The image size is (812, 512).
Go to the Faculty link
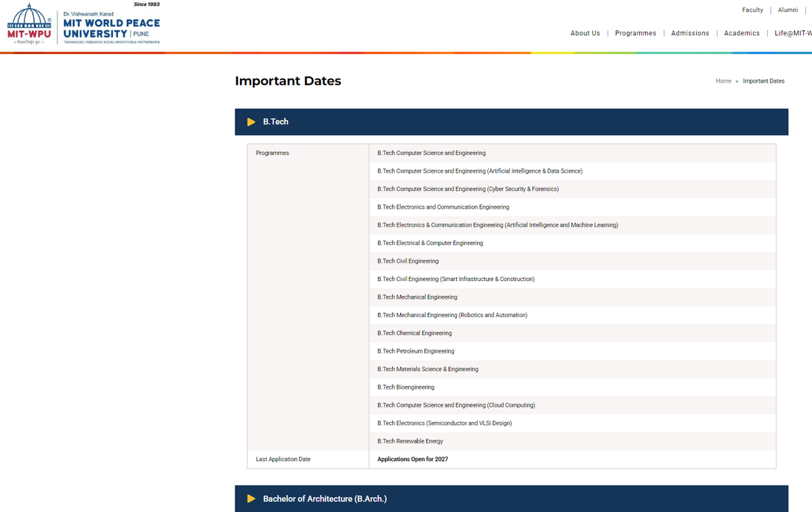(752, 10)
